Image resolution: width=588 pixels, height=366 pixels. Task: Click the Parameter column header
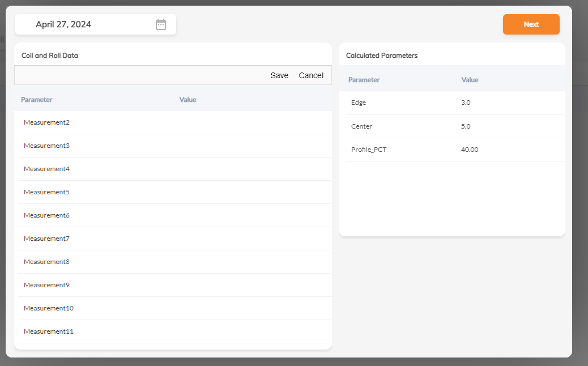click(x=36, y=99)
